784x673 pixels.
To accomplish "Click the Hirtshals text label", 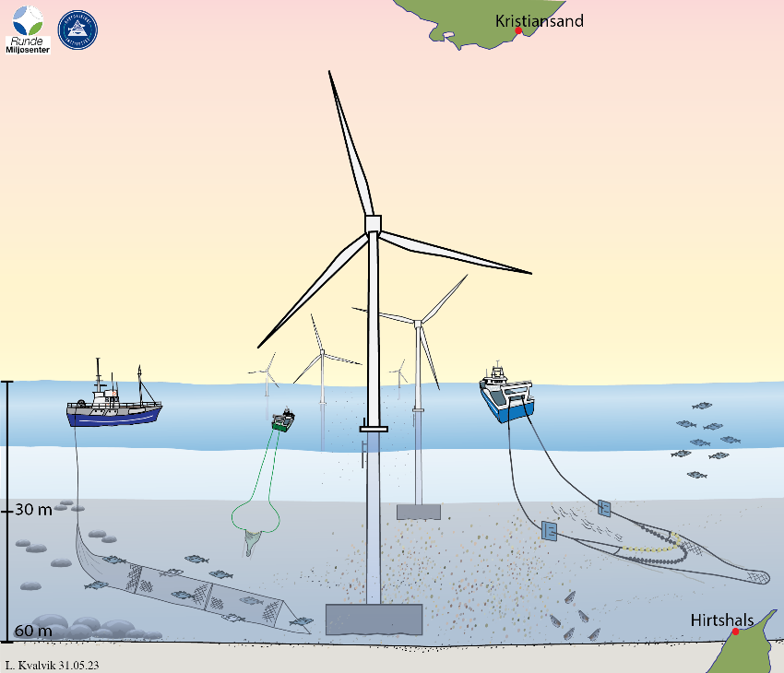I will pos(721,620).
